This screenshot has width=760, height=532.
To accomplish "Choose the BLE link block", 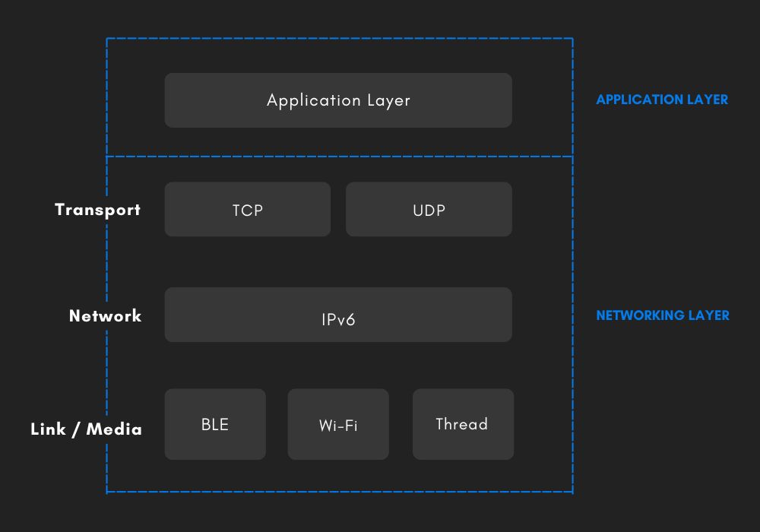I will click(215, 424).
